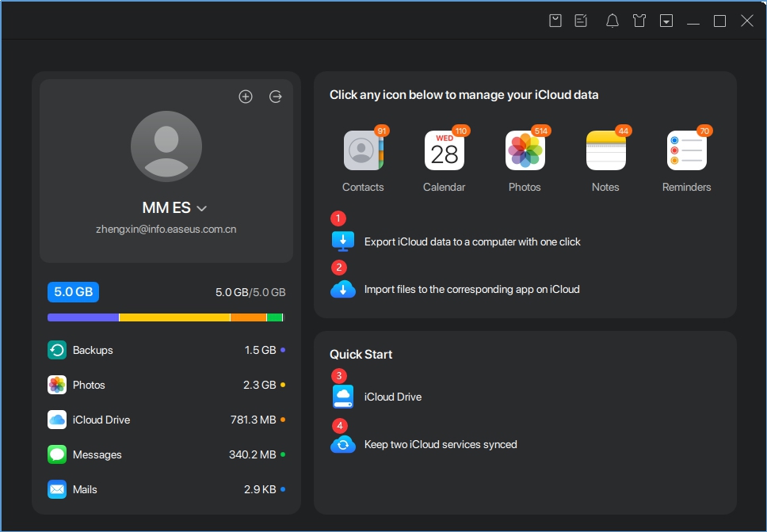Click the green Messages storage segment
The image size is (767, 532).
(x=274, y=317)
